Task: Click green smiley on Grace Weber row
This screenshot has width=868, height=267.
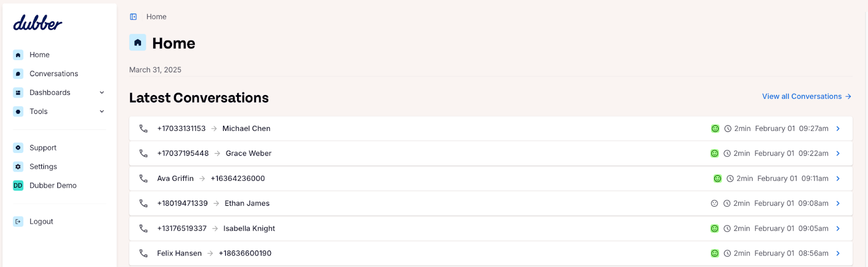Action: tap(714, 154)
